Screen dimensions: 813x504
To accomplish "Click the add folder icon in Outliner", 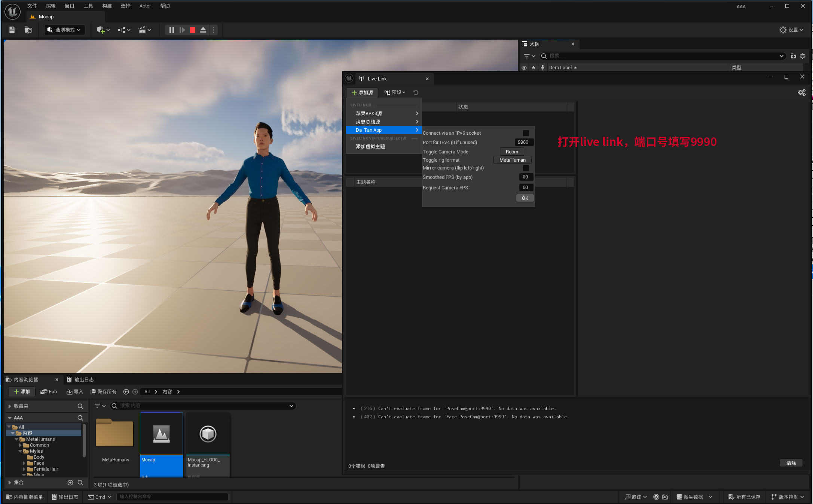I will [x=793, y=56].
